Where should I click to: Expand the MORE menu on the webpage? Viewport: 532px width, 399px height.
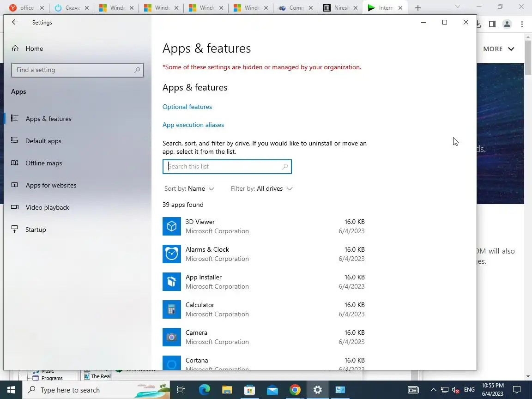click(x=499, y=49)
